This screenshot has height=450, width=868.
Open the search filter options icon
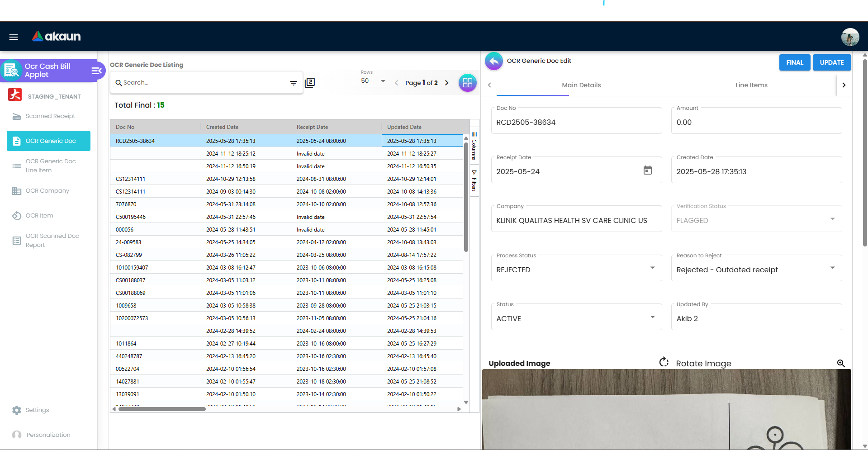pyautogui.click(x=294, y=83)
